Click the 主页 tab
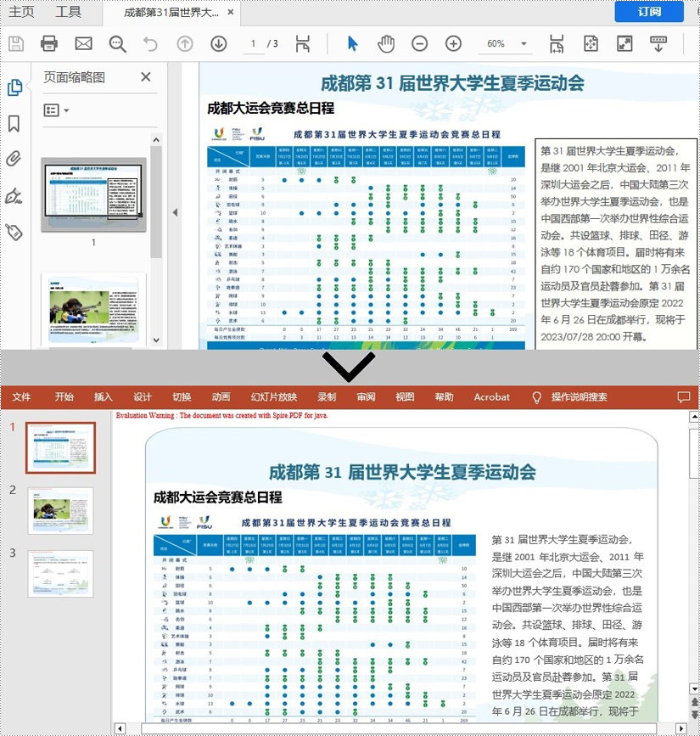Image resolution: width=700 pixels, height=736 pixels. (x=21, y=12)
